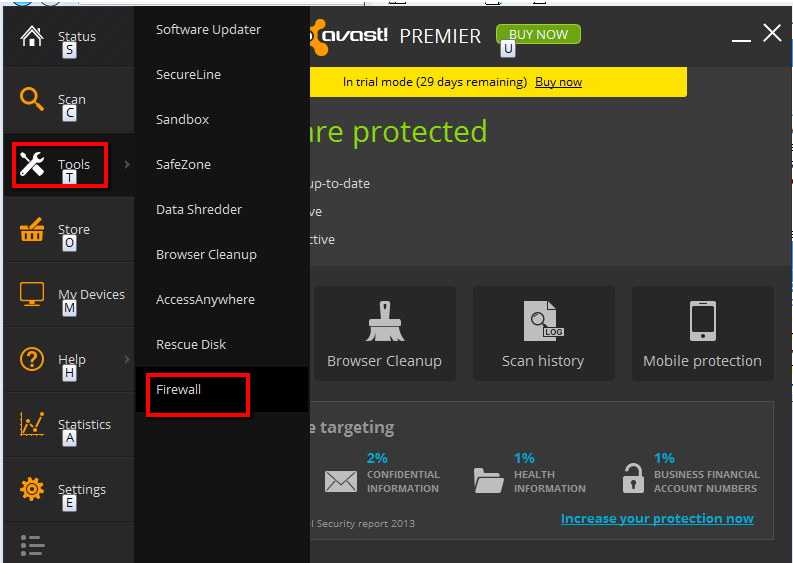Screen dimensions: 793x563
Task: Open the Store section label
Action: [x=74, y=229]
